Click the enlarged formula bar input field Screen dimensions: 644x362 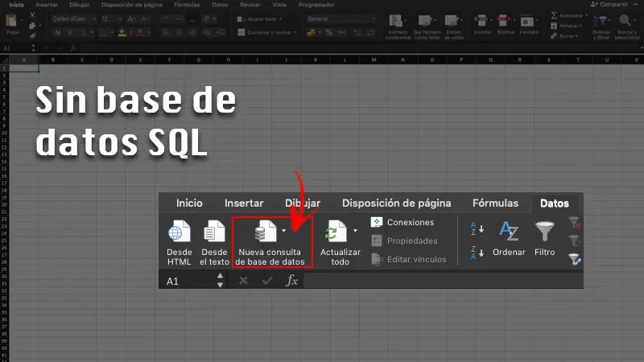tap(443, 281)
